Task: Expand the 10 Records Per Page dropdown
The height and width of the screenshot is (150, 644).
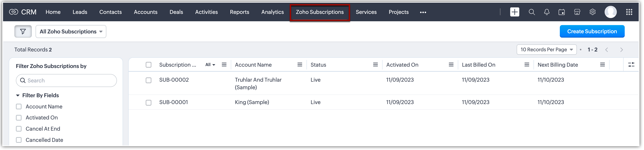Action: click(x=546, y=50)
